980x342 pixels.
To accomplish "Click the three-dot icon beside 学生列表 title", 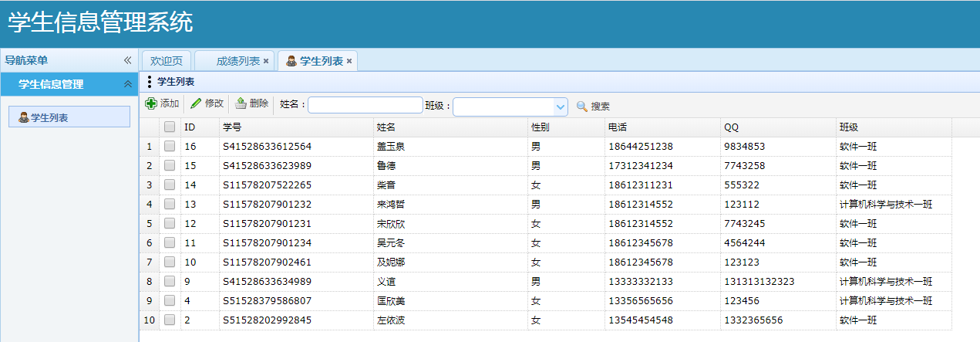I will point(149,82).
